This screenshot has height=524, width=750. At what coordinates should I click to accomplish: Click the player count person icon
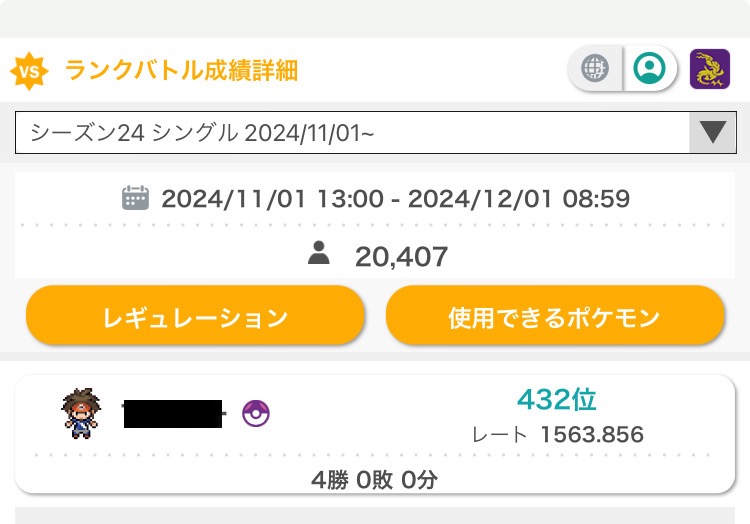319,253
